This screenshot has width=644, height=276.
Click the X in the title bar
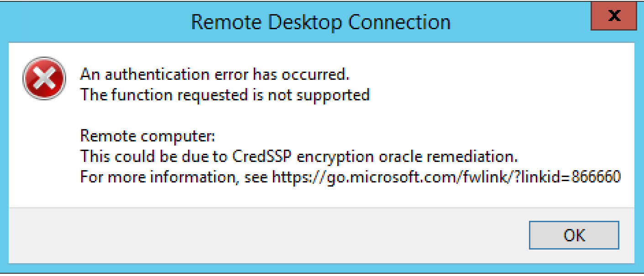point(614,16)
